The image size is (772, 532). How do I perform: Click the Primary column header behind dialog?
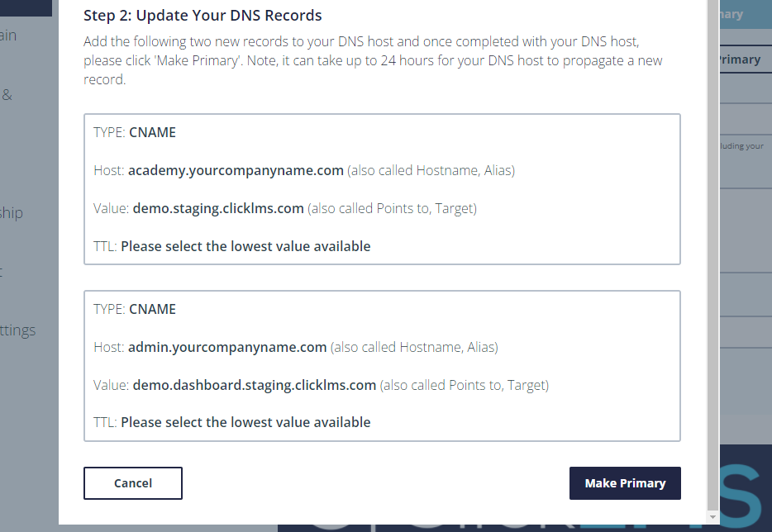[x=740, y=59]
